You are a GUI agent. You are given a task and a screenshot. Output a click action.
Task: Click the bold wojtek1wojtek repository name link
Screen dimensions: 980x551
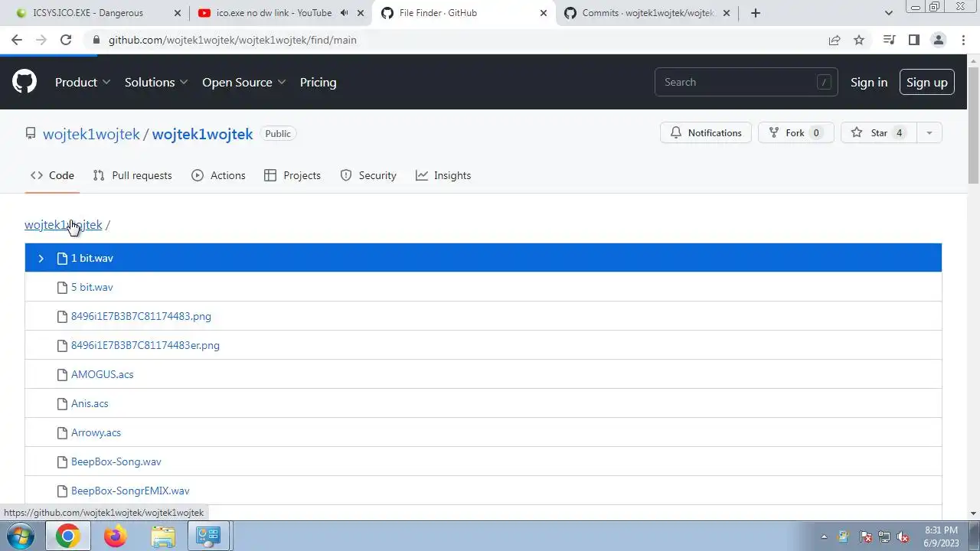[x=202, y=134]
